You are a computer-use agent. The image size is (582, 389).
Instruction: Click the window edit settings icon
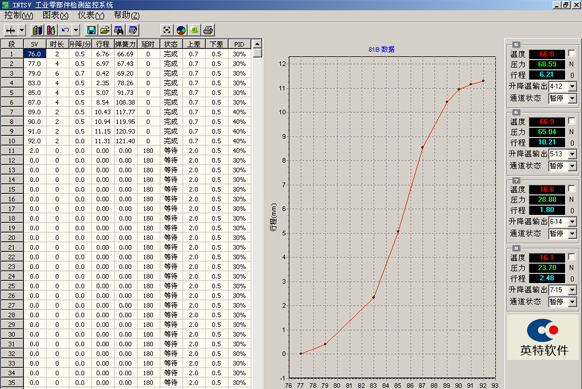click(133, 30)
